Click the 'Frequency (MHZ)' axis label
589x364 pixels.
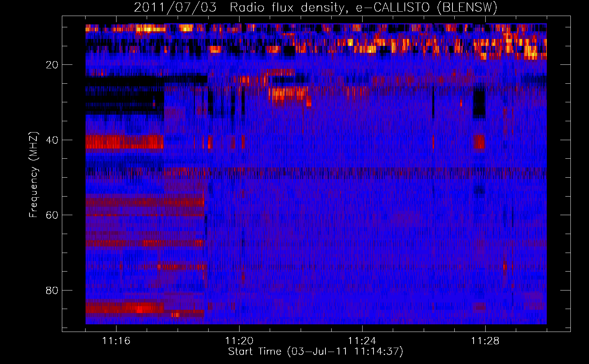point(33,175)
